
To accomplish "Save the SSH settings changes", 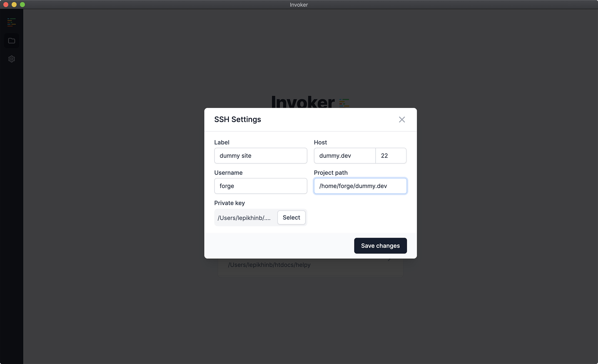I will tap(380, 246).
